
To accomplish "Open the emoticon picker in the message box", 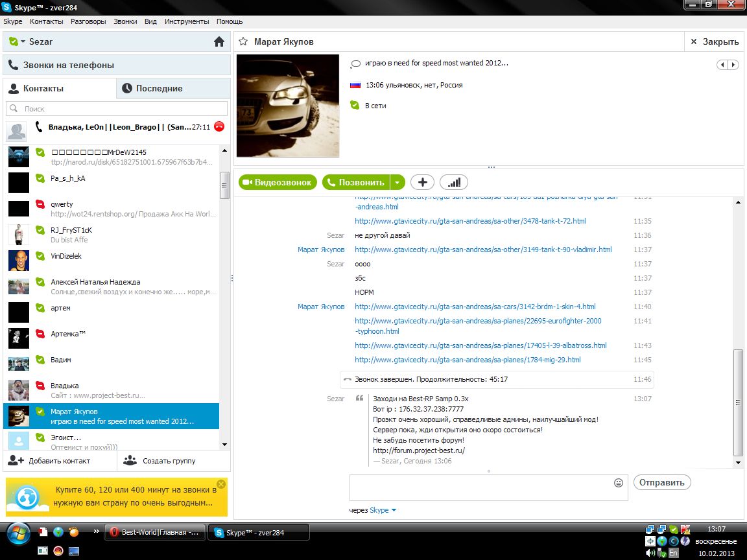I will coord(619,483).
